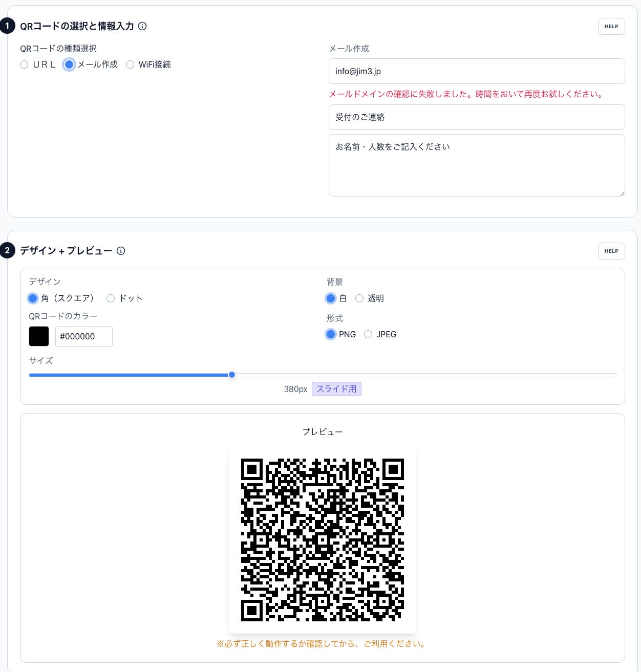The image size is (641, 672).
Task: Choose the ドット design option
Action: (x=111, y=298)
